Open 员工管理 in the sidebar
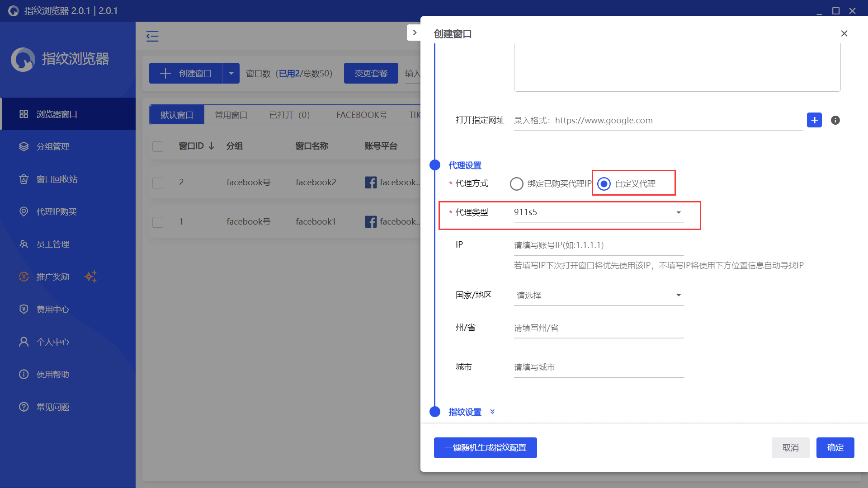Screen dimensions: 868x488 [x=53, y=244]
